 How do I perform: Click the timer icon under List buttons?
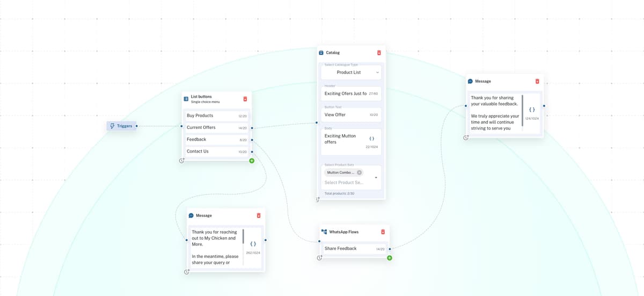[x=182, y=161]
